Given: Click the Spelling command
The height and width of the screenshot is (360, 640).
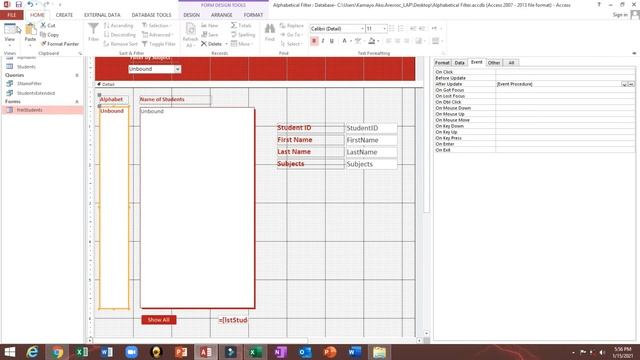Looking at the screenshot, I should tap(243, 35).
